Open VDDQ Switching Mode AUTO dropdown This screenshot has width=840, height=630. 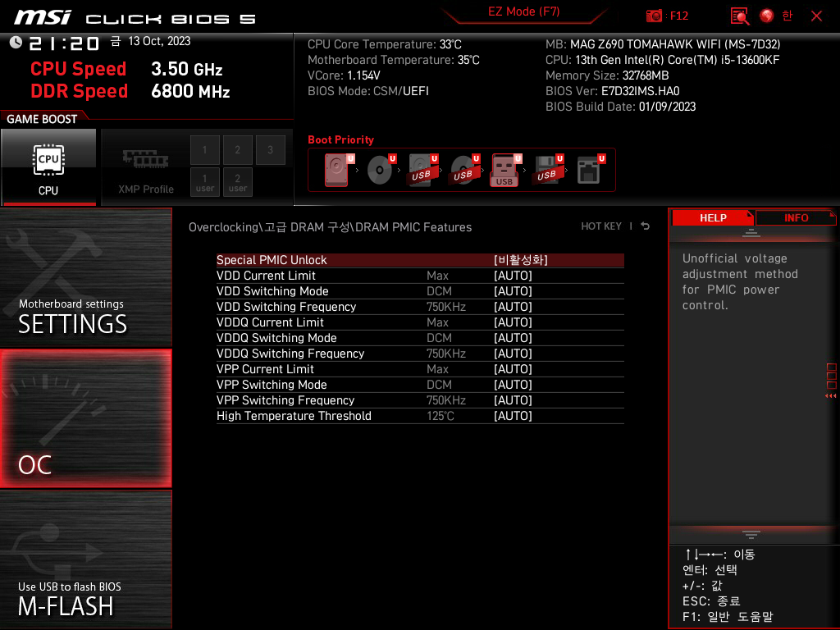[x=513, y=337]
